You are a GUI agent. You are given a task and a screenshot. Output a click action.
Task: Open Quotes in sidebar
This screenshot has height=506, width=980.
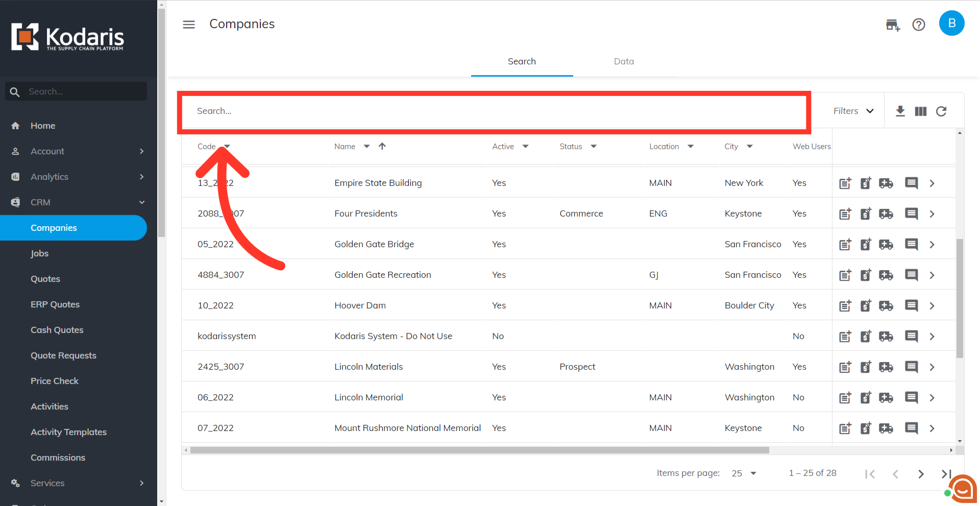pyautogui.click(x=45, y=279)
